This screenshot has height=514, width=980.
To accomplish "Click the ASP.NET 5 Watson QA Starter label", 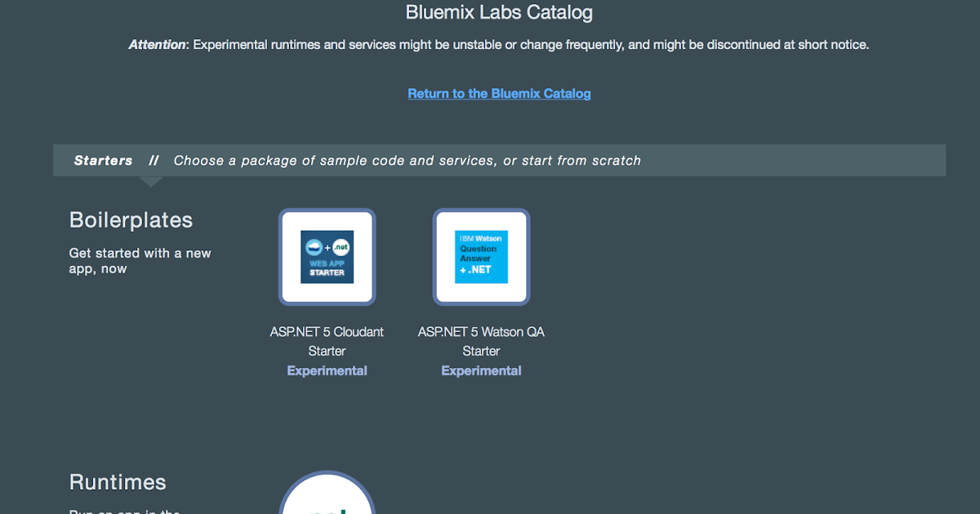I will 481,341.
